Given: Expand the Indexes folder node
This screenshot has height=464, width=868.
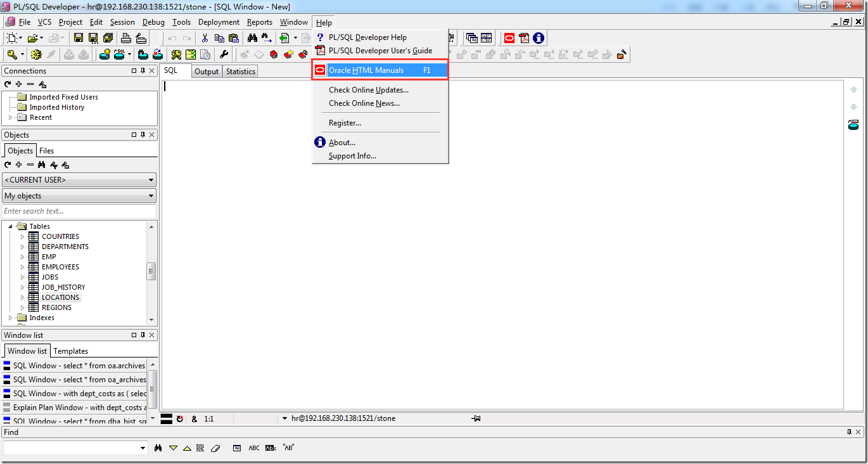Looking at the screenshot, I should (10, 318).
